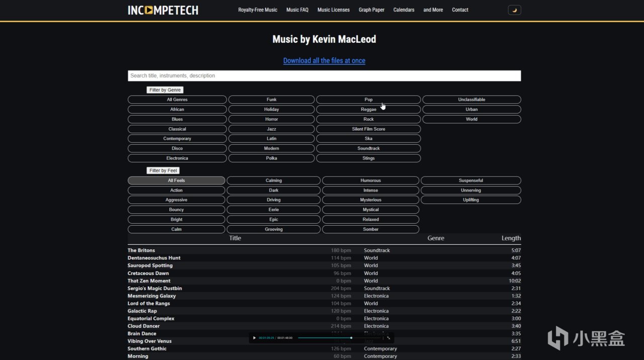Open Royalty-Free Music menu
The image size is (644, 360).
point(258,10)
